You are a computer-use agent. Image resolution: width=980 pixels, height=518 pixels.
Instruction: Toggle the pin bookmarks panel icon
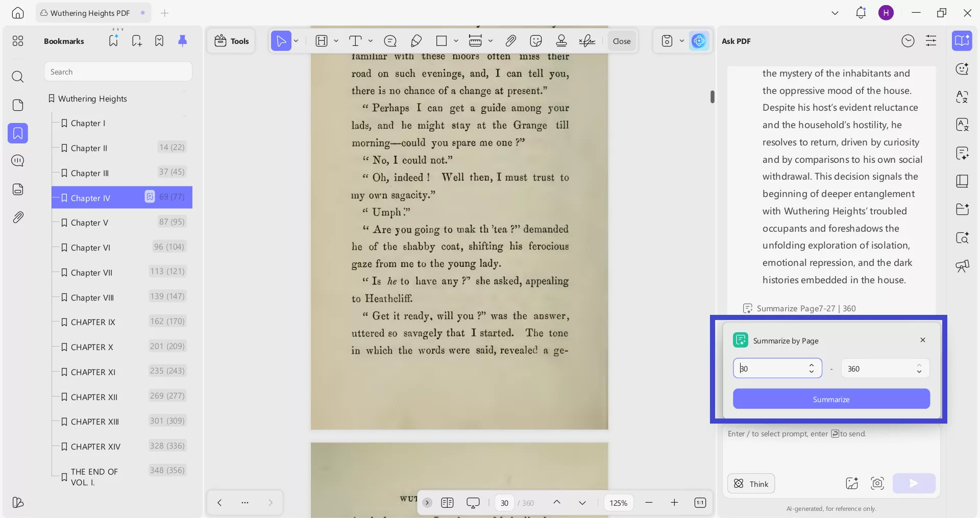pos(182,41)
